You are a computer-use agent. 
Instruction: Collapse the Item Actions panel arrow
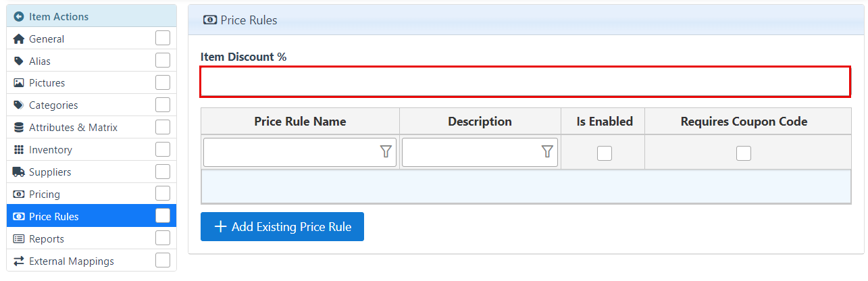pos(19,16)
